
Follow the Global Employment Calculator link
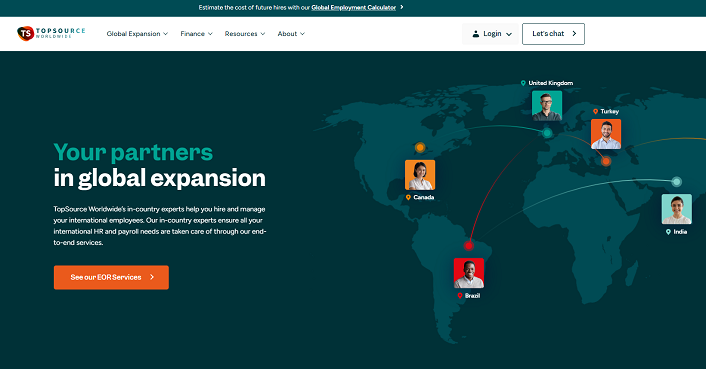coord(353,8)
